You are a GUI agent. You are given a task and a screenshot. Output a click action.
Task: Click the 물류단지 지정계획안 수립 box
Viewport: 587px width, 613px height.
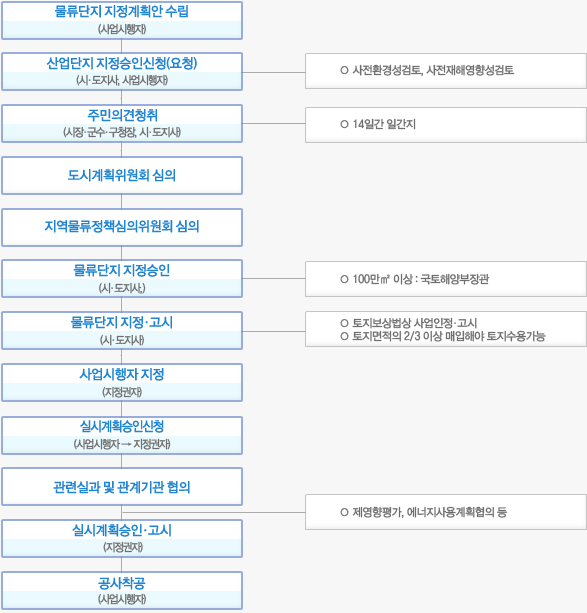(122, 20)
